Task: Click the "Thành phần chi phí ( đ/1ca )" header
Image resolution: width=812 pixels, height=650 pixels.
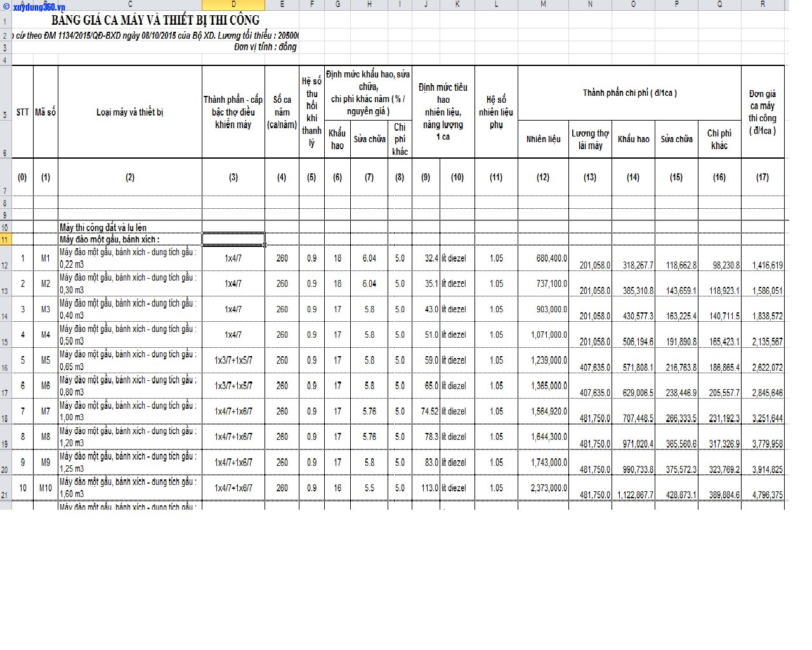Action: click(x=629, y=93)
